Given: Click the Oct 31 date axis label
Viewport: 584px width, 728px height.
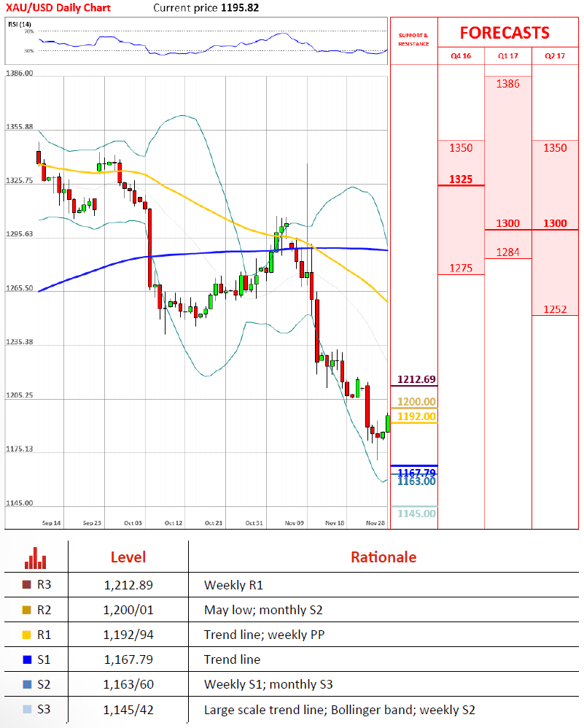Looking at the screenshot, I should (x=254, y=523).
